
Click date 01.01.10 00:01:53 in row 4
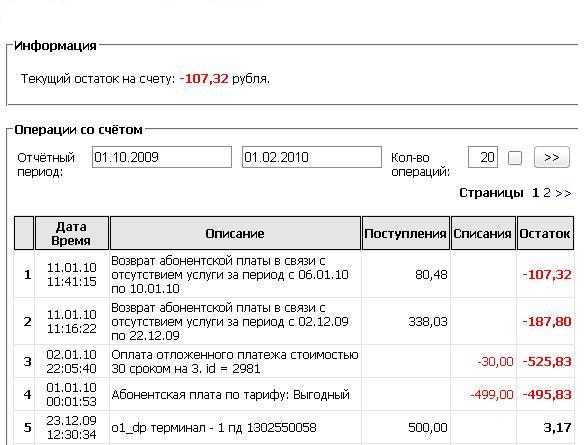[x=72, y=394]
